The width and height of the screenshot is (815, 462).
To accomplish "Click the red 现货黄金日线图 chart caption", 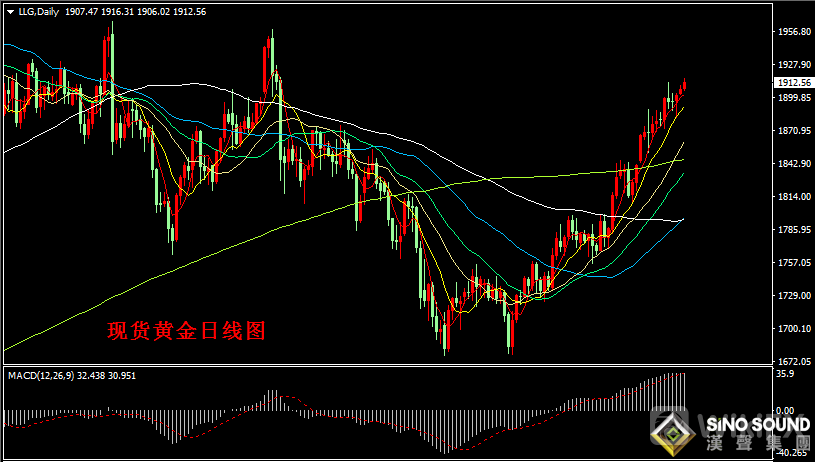I will (x=186, y=330).
